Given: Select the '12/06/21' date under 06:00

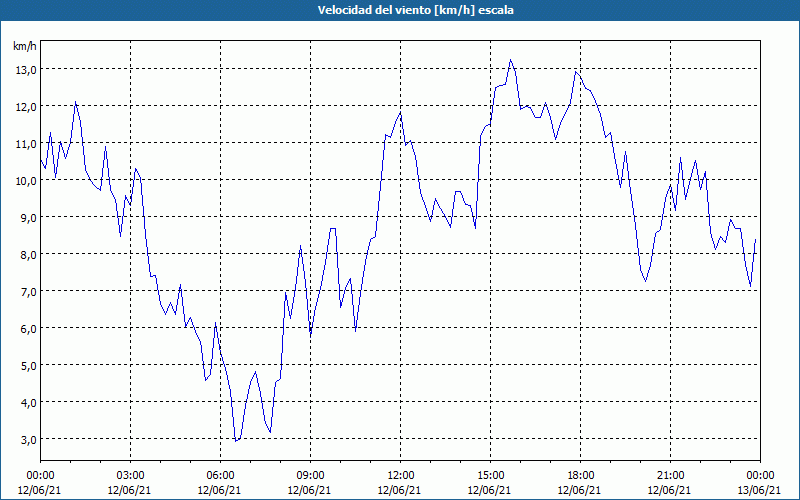Looking at the screenshot, I should tap(219, 490).
